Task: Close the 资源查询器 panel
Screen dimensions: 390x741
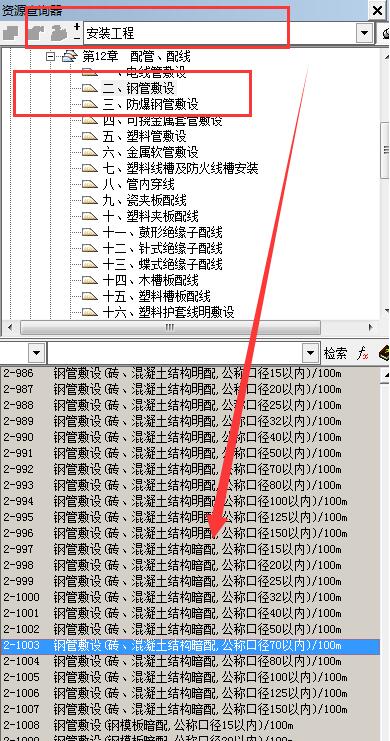Action: coord(378,10)
